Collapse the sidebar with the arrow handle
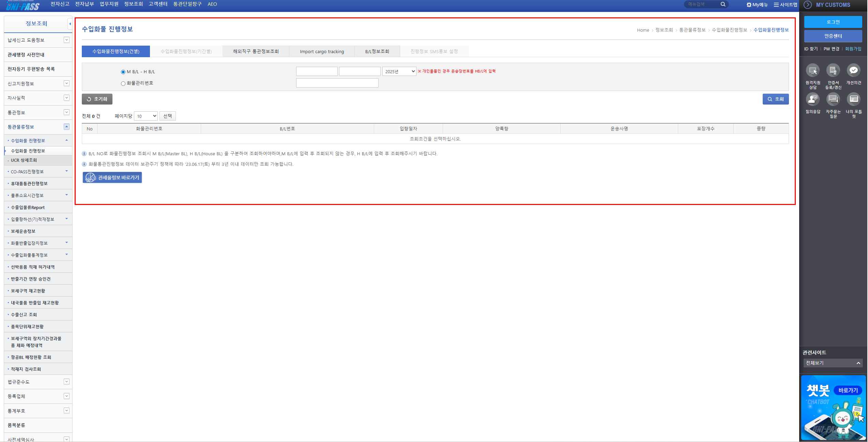This screenshot has height=442, width=868. [70, 24]
